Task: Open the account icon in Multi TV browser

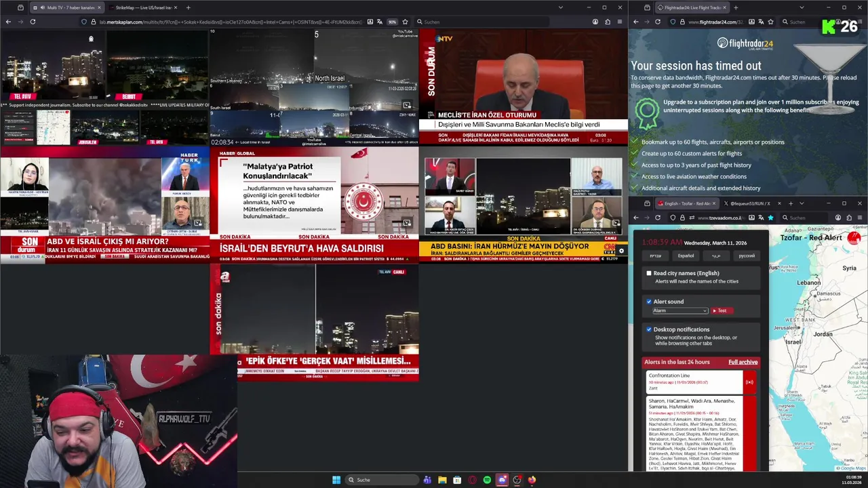Action: (x=595, y=22)
